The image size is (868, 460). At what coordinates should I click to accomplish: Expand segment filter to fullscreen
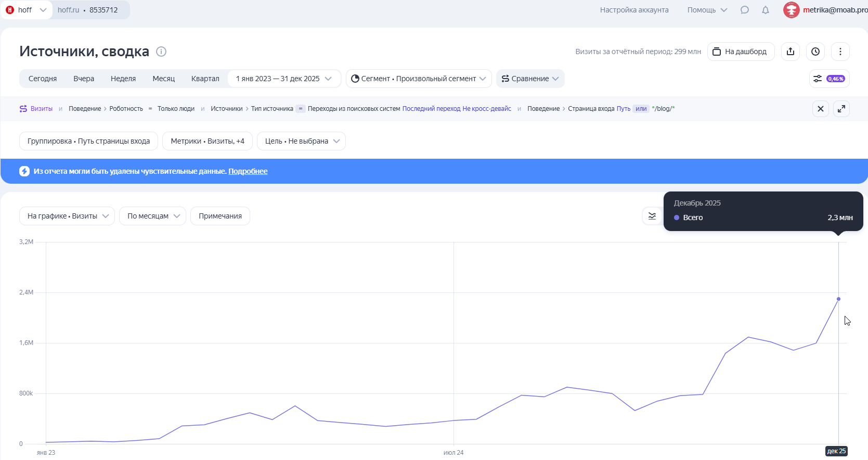[x=841, y=109]
